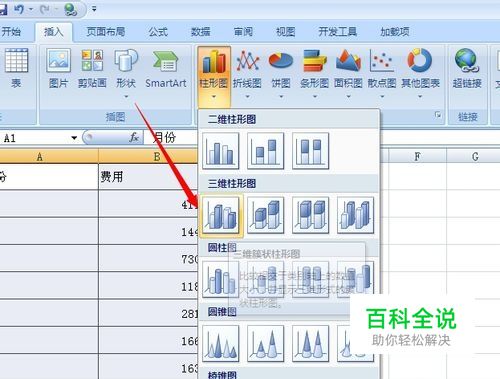Select the 插入 ribbon tab

point(54,32)
